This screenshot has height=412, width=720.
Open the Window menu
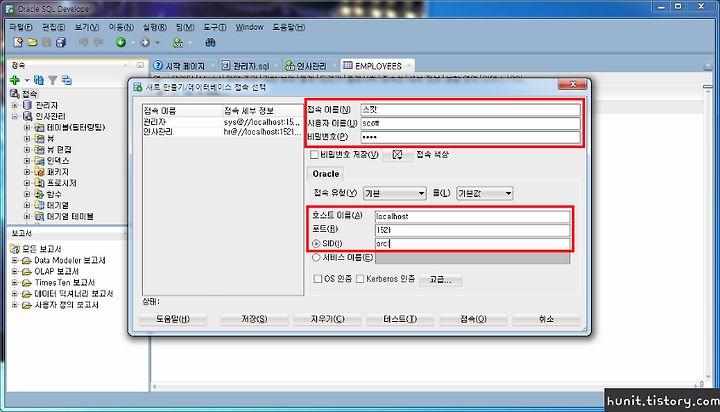pos(249,27)
